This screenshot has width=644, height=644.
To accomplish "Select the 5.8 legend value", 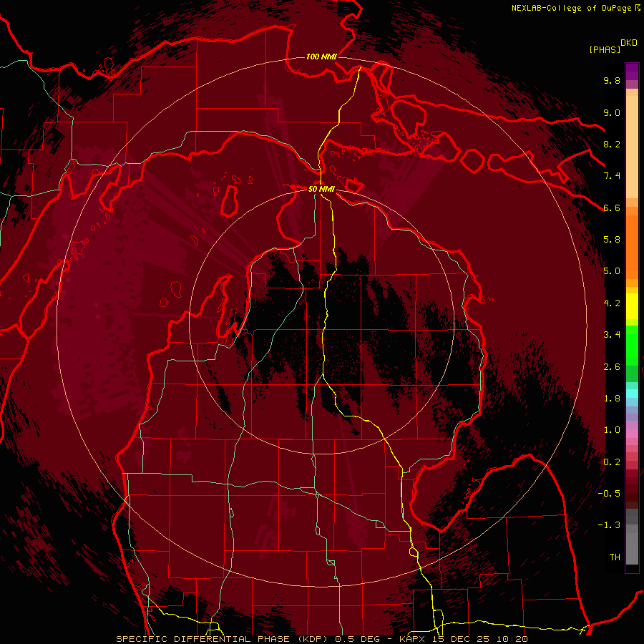I will point(612,240).
